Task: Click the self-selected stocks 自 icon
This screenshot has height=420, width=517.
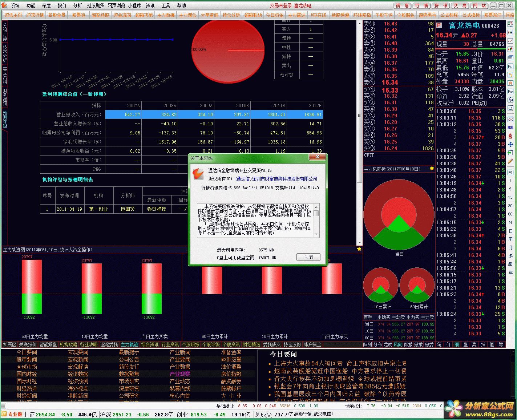Action: click(x=510, y=83)
